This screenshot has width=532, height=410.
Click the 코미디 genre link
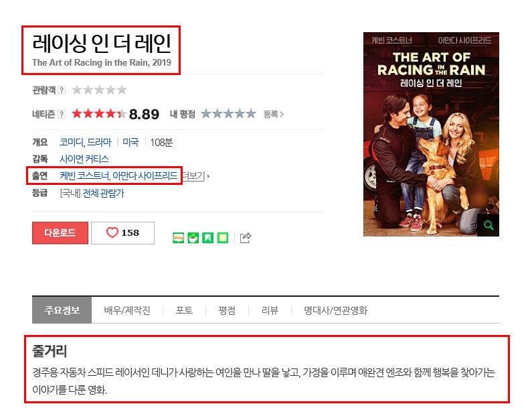coord(71,142)
